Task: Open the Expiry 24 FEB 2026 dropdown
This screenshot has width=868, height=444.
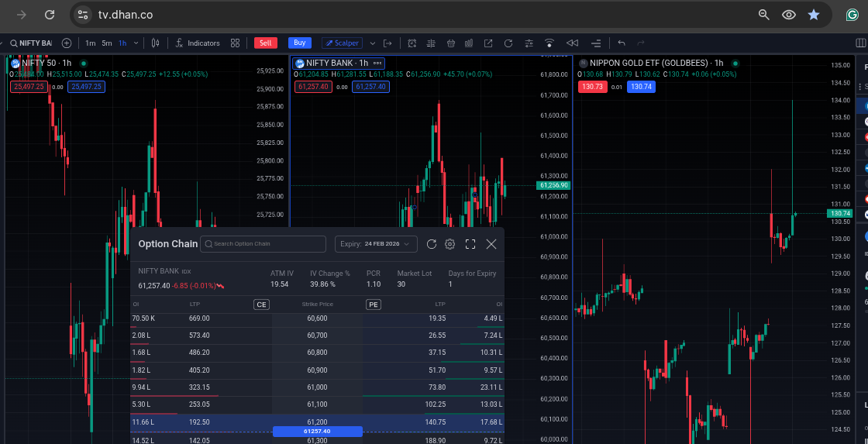Action: (x=377, y=244)
